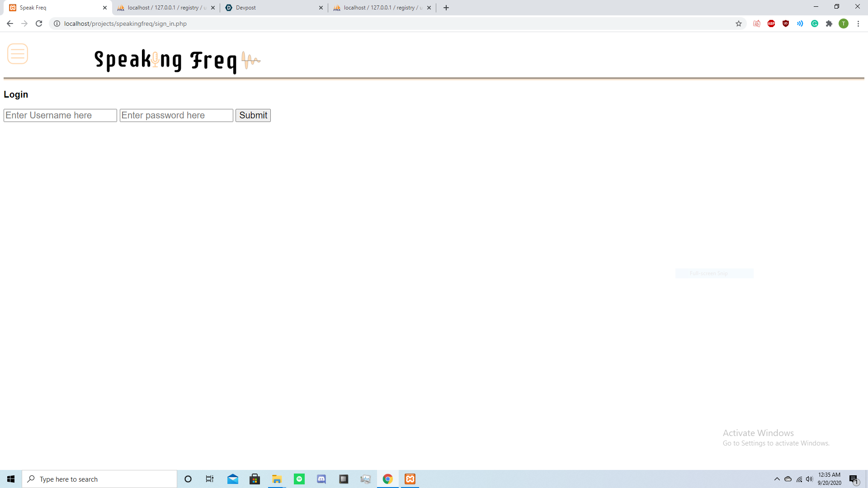This screenshot has height=488, width=868.
Task: Click the Grammarly extension icon
Action: tap(815, 23)
